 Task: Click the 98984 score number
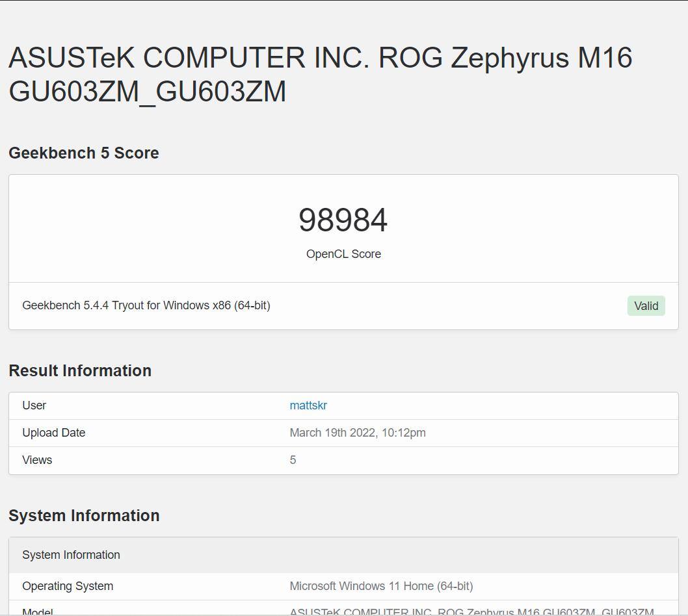click(x=343, y=220)
